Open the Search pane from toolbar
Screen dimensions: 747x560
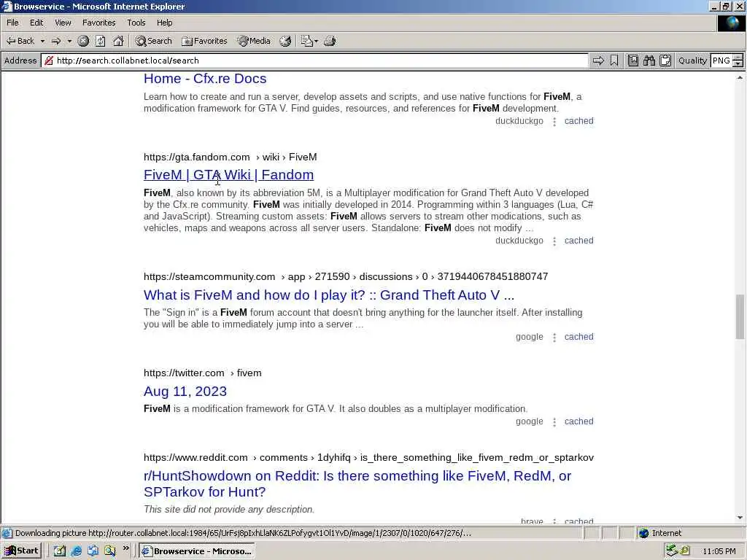(x=153, y=41)
